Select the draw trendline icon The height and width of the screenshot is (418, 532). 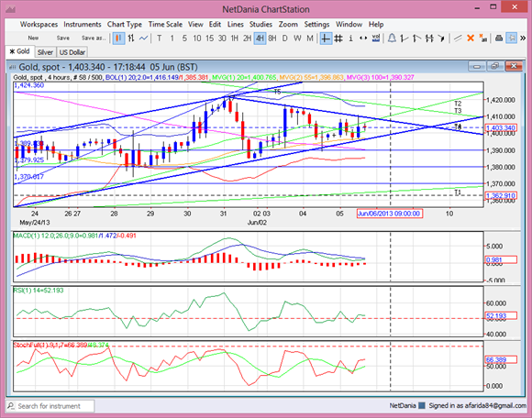[x=458, y=38]
